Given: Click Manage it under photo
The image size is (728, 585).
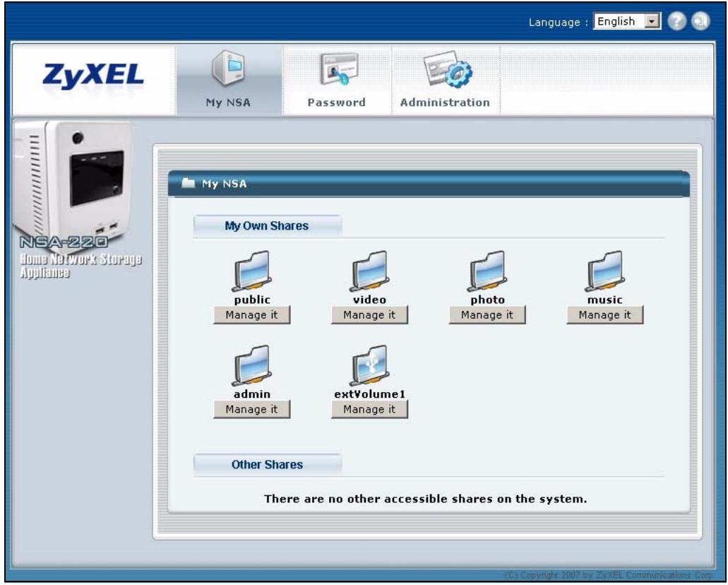Looking at the screenshot, I should click(x=487, y=315).
